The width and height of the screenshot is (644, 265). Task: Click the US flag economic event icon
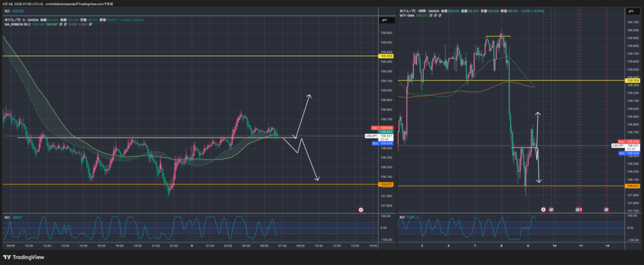(552, 209)
